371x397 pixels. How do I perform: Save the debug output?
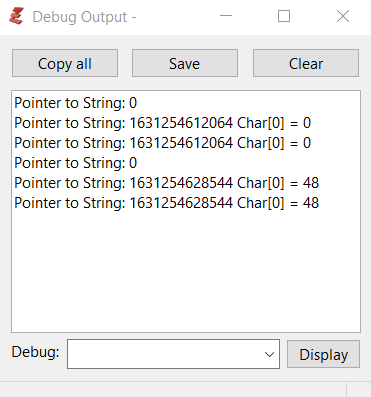click(x=185, y=63)
